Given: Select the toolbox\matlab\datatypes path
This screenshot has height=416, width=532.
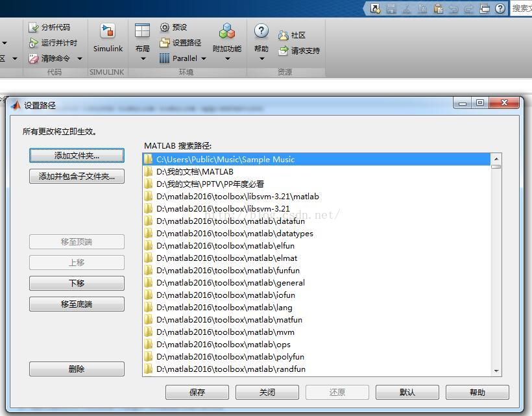Looking at the screenshot, I should coord(317,234).
